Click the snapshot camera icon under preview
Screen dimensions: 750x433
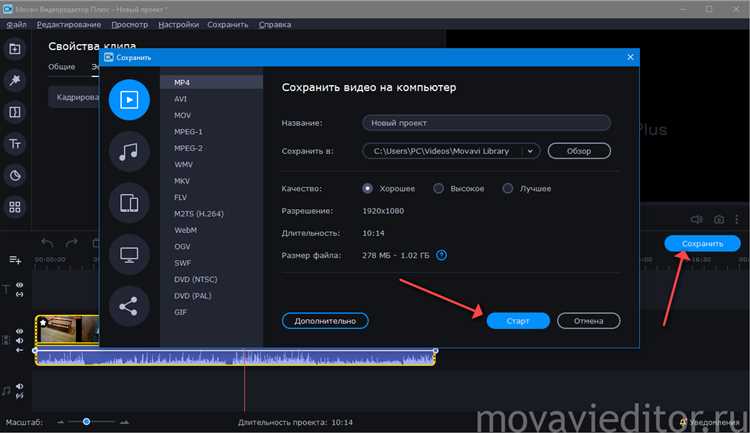pos(719,219)
